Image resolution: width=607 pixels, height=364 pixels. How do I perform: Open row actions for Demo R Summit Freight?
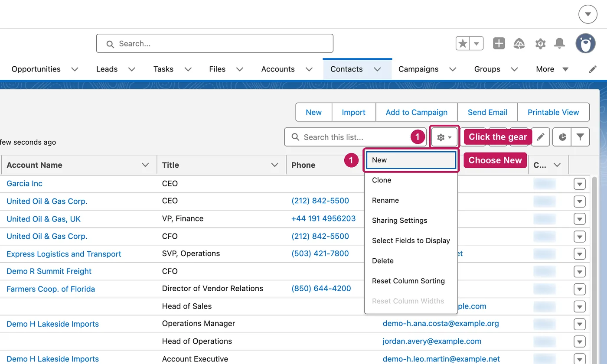click(580, 272)
